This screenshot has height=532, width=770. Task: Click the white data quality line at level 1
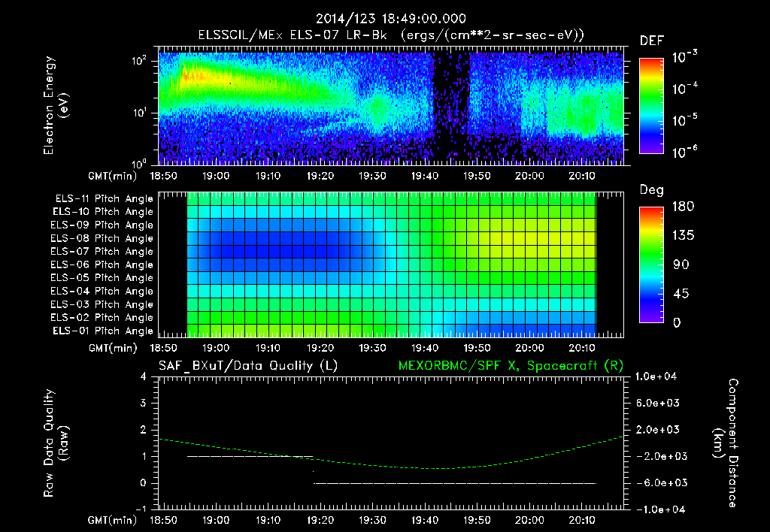250,456
